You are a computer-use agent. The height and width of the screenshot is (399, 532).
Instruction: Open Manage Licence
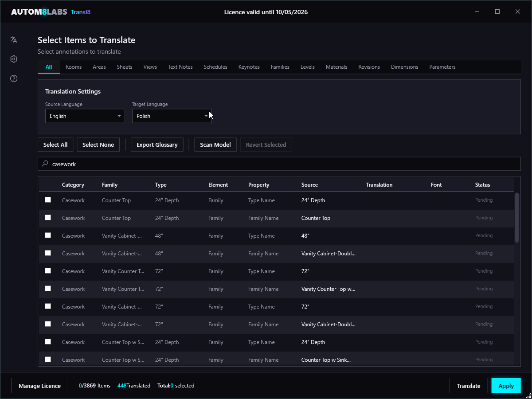point(39,386)
